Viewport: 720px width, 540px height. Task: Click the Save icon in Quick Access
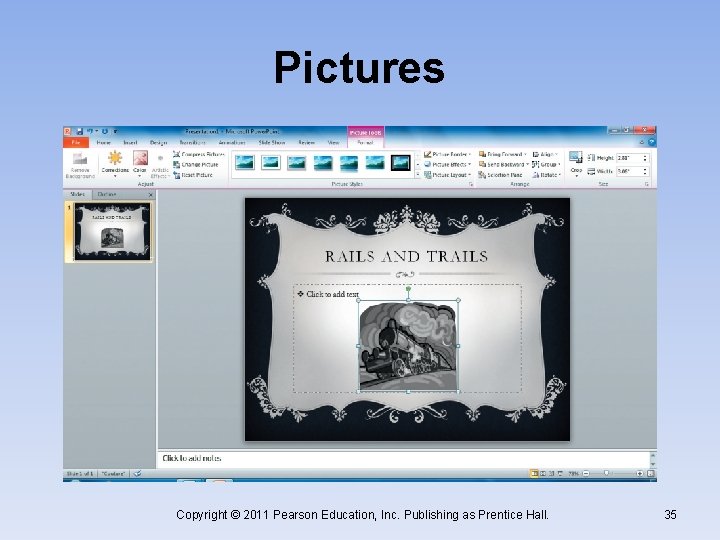tap(79, 131)
